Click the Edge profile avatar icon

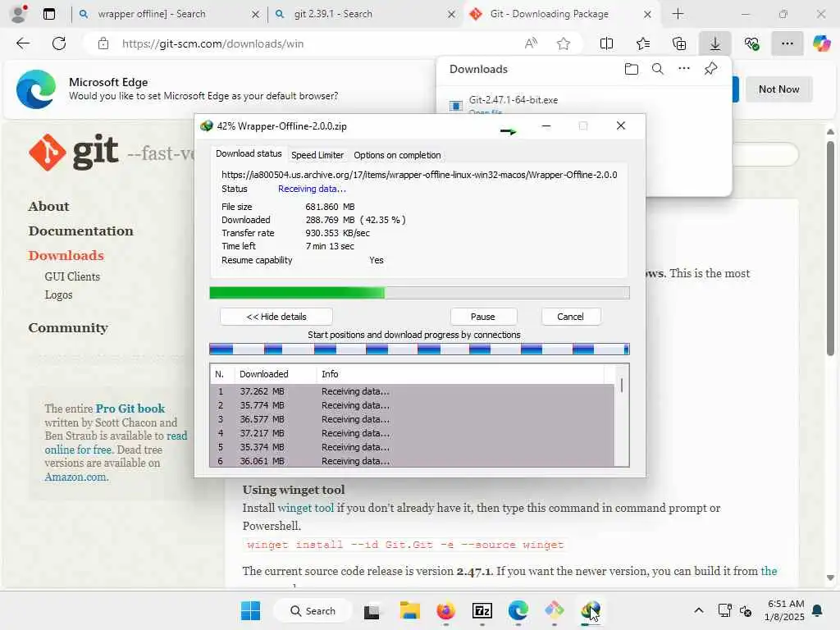point(19,14)
